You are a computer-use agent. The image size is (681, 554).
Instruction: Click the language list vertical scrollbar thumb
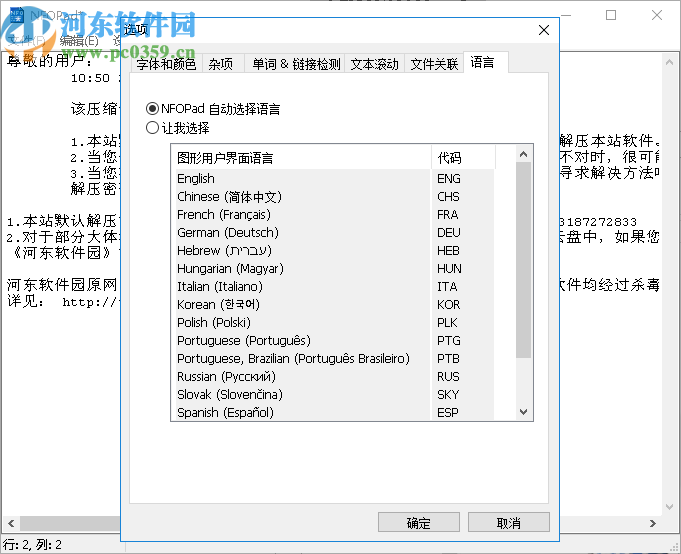(523, 260)
